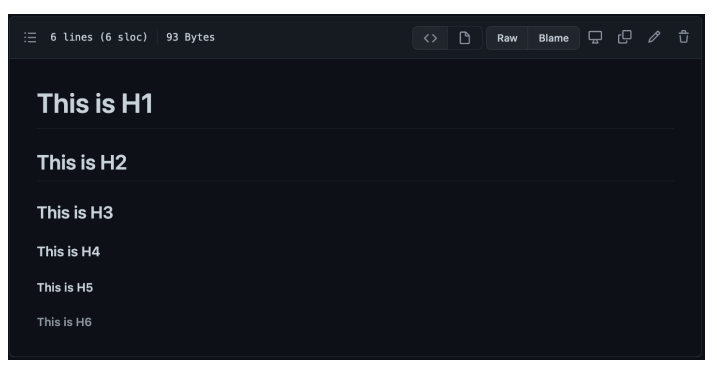Screen dimensions: 717x372
Task: Click the 'This is H3' heading
Action: (x=75, y=213)
